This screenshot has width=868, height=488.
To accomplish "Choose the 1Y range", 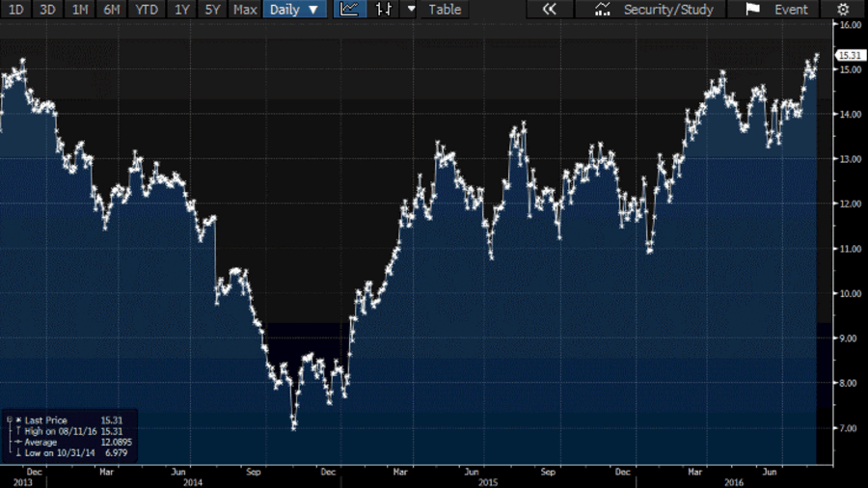I will tap(181, 10).
